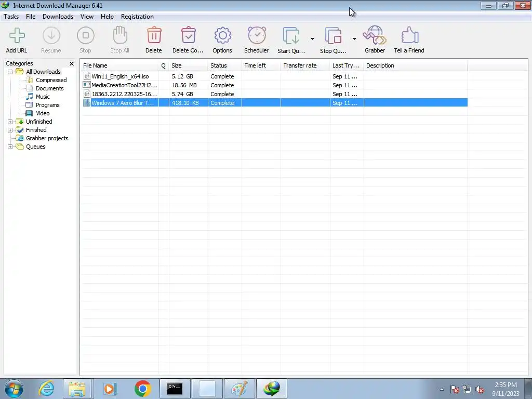
Task: Switch to the Command Prompt taskbar window
Action: [x=175, y=389]
